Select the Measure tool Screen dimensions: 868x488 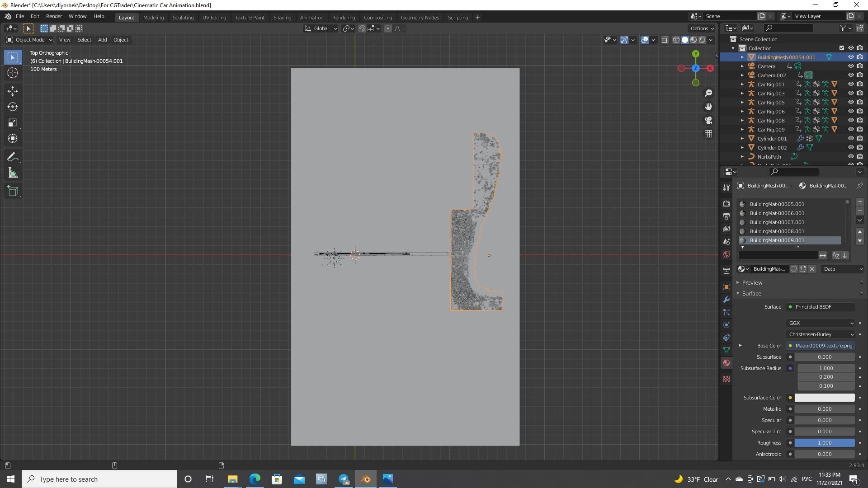click(x=13, y=174)
